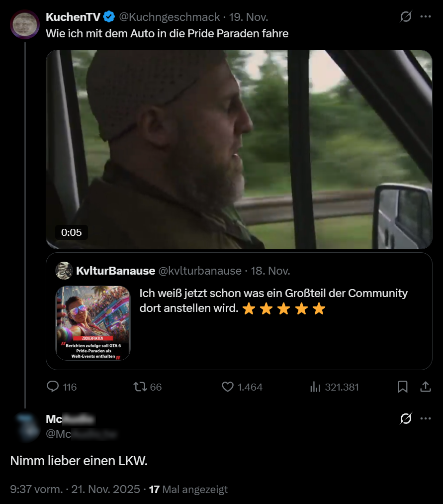Open the @Kuchngeschmack handle link
Image resolution: width=443 pixels, height=504 pixels.
pyautogui.click(x=169, y=17)
